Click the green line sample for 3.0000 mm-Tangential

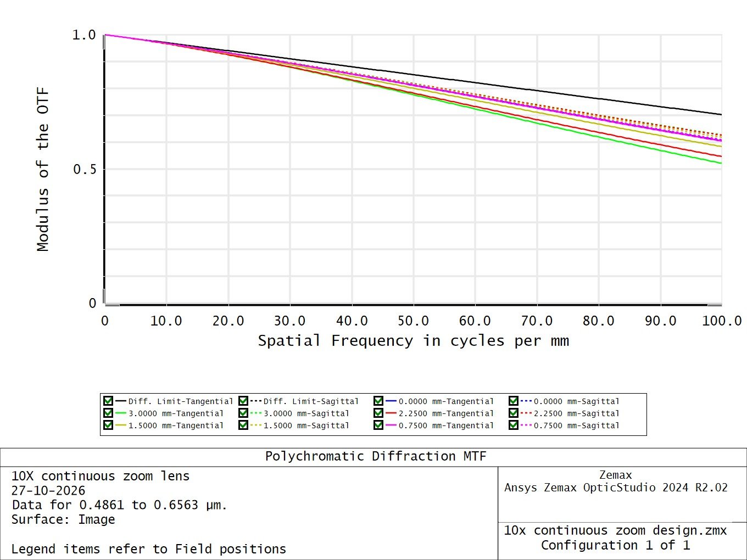(121, 413)
